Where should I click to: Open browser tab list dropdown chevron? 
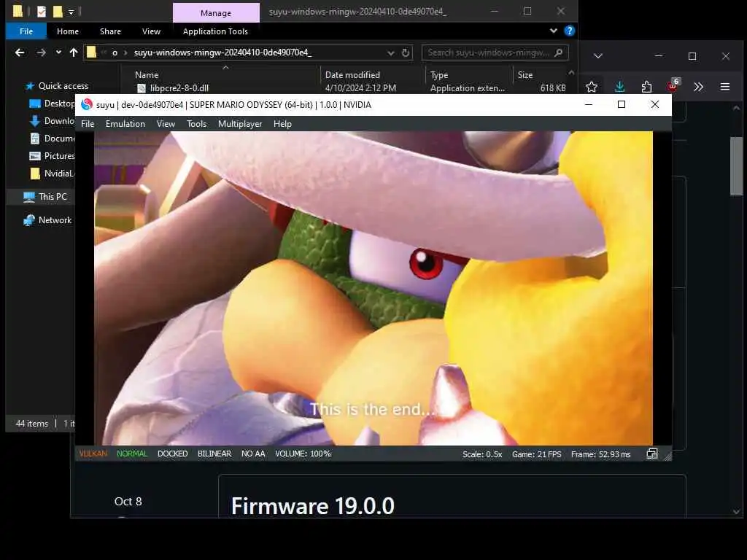click(598, 56)
